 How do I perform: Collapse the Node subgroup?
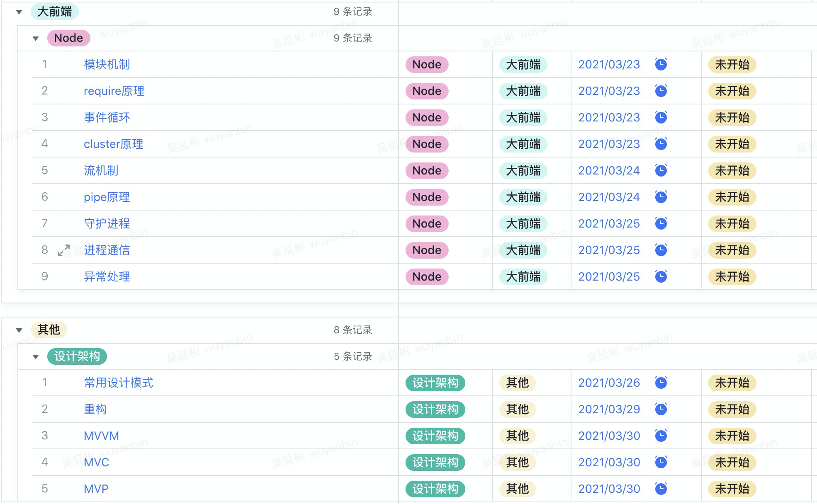(x=36, y=39)
